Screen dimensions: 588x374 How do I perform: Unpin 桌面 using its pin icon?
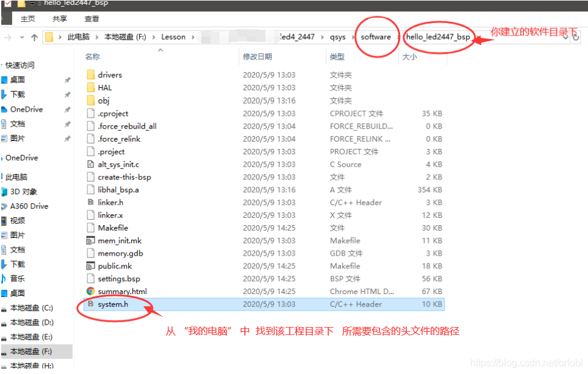tap(68, 80)
